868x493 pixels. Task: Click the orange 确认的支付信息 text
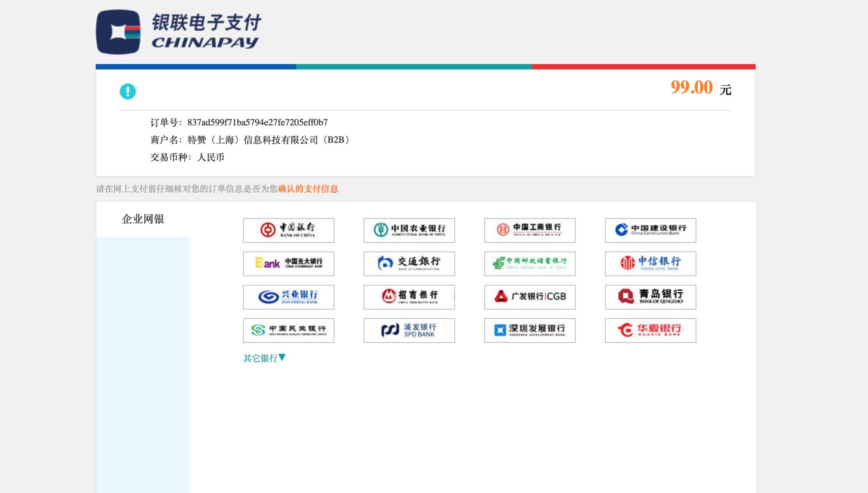[308, 189]
